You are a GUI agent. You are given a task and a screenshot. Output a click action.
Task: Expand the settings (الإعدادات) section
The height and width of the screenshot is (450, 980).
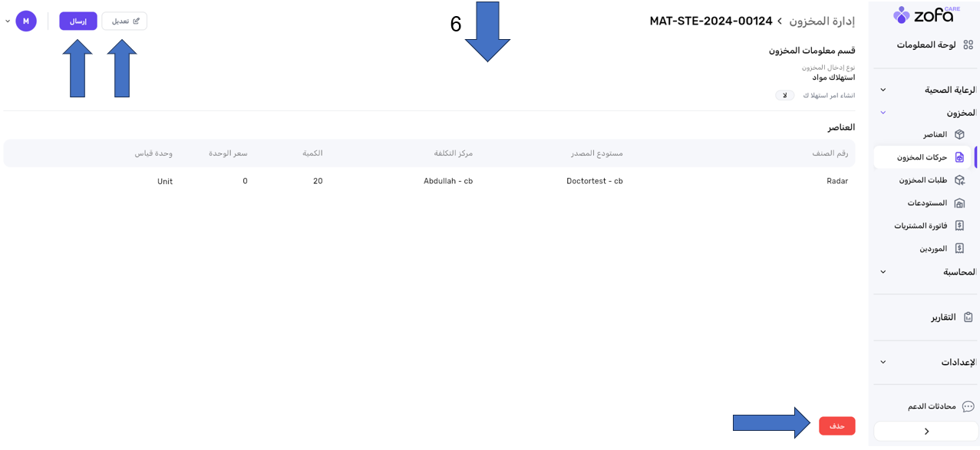coord(883,362)
